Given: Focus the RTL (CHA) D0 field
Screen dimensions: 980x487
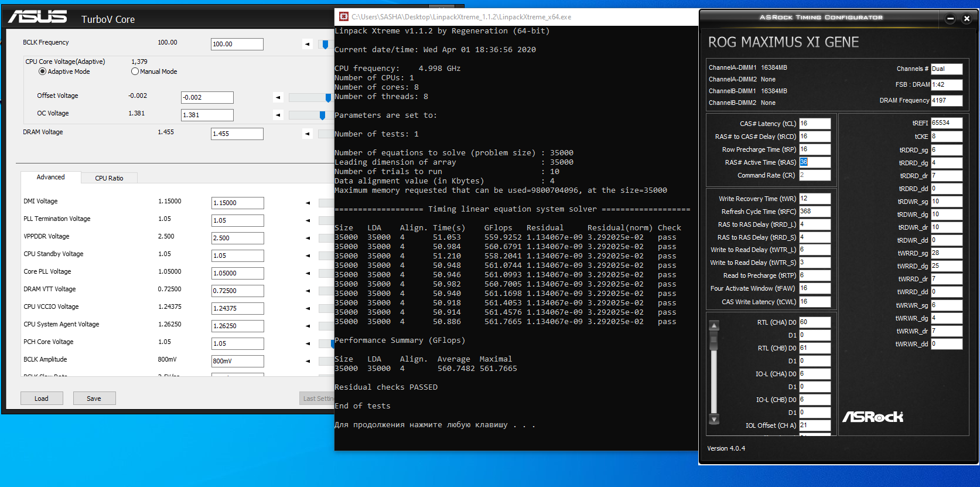Looking at the screenshot, I should point(815,322).
